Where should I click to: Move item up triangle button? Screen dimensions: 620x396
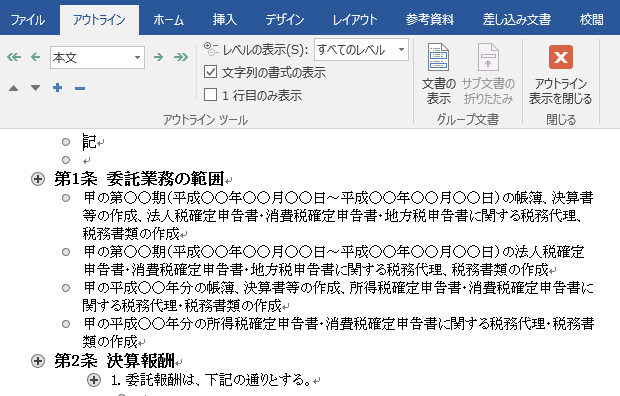coord(13,88)
